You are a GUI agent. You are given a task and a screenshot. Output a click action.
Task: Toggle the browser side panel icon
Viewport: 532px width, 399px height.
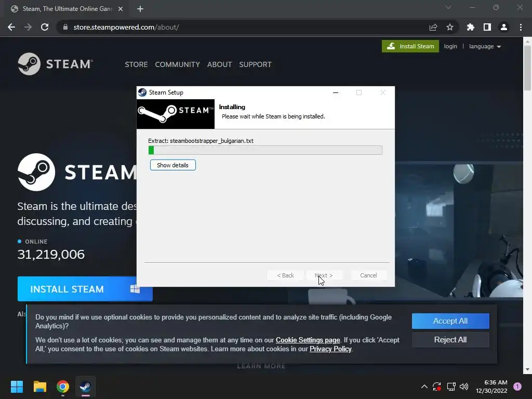(x=487, y=27)
